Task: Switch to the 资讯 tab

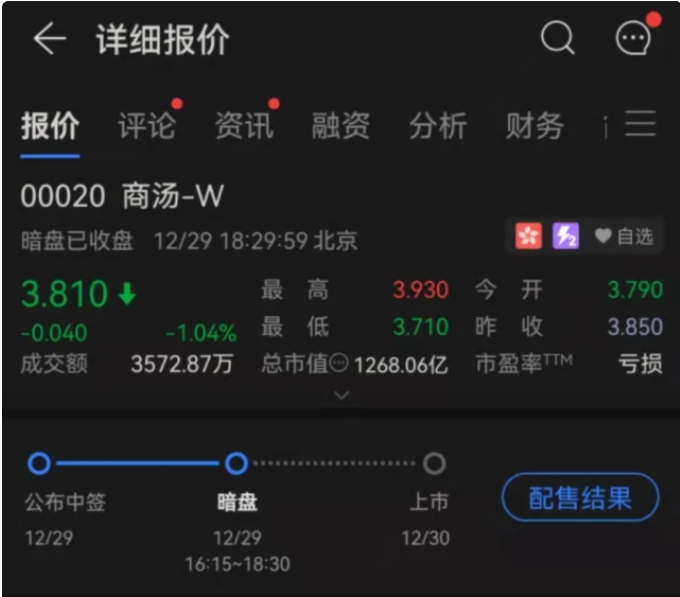Action: [244, 126]
